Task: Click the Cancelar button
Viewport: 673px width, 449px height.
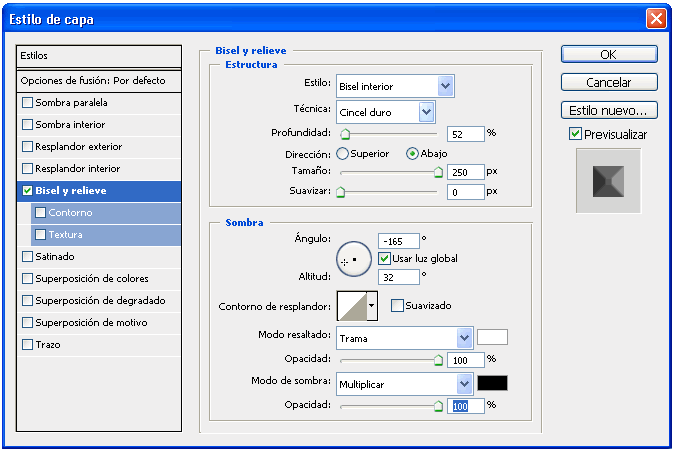Action: point(609,82)
